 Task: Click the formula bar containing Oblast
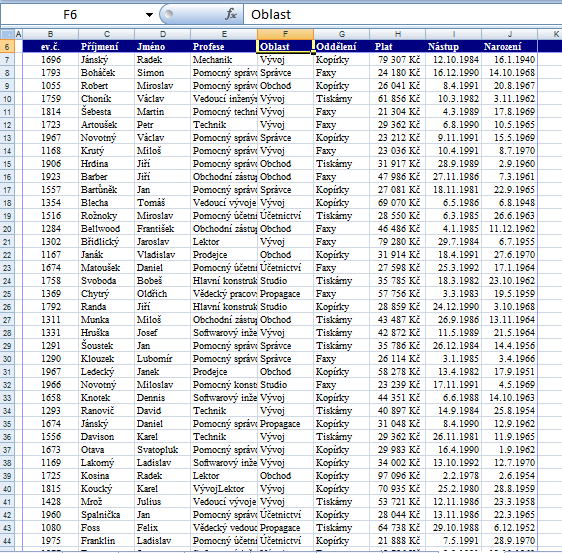[x=402, y=15]
